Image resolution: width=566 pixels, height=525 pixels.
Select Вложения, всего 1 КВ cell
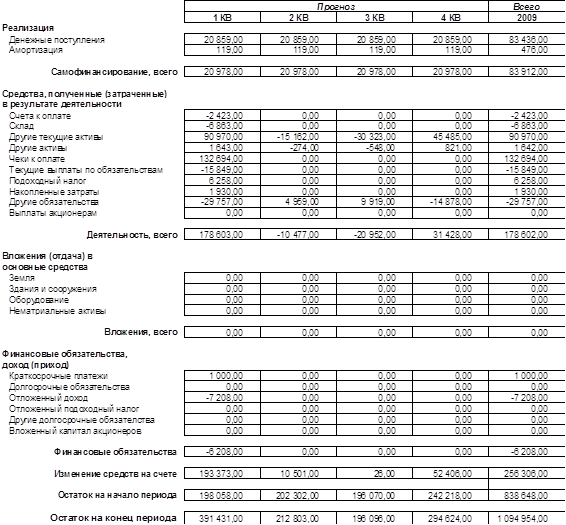tap(222, 332)
